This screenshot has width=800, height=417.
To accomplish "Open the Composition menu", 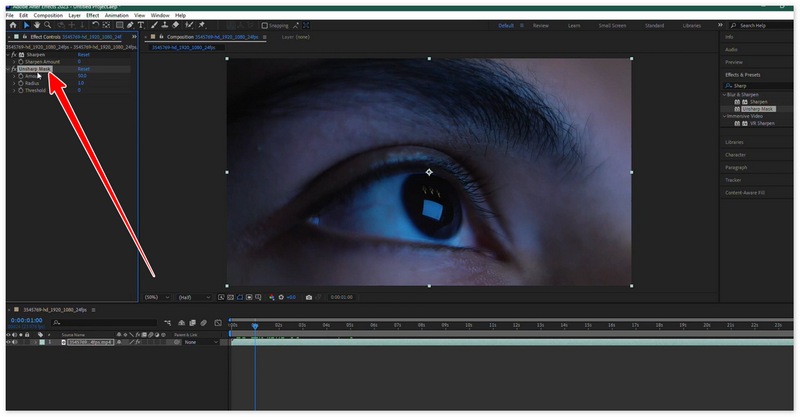I will coord(47,16).
